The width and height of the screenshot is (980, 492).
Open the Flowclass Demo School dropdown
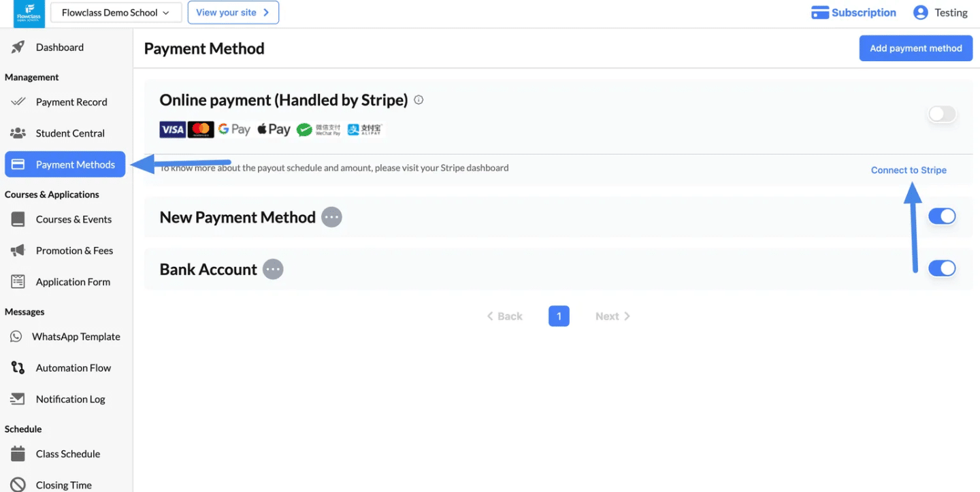tap(116, 12)
